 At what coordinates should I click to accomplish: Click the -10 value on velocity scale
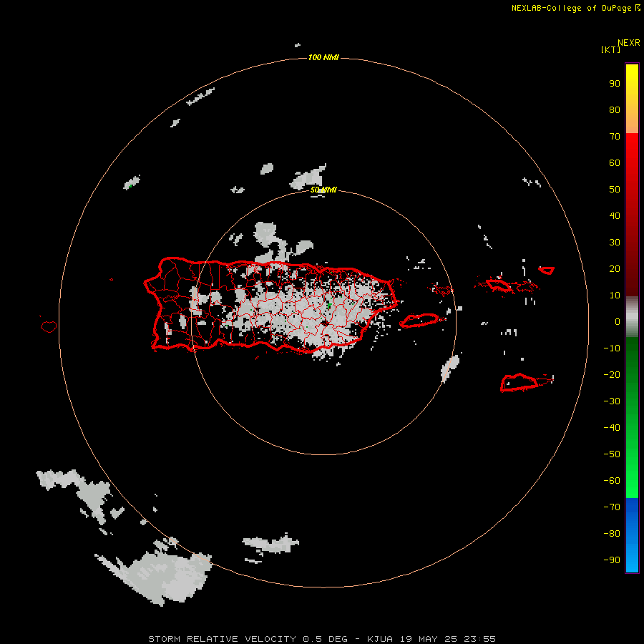(612, 348)
